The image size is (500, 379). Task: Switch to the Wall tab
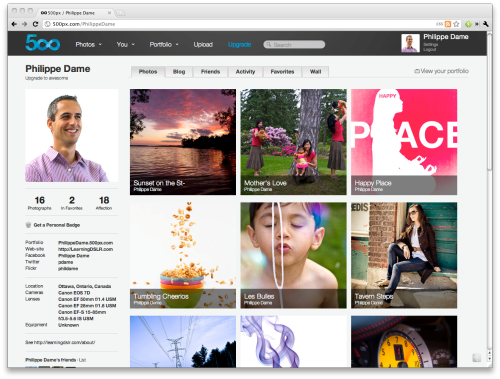315,72
